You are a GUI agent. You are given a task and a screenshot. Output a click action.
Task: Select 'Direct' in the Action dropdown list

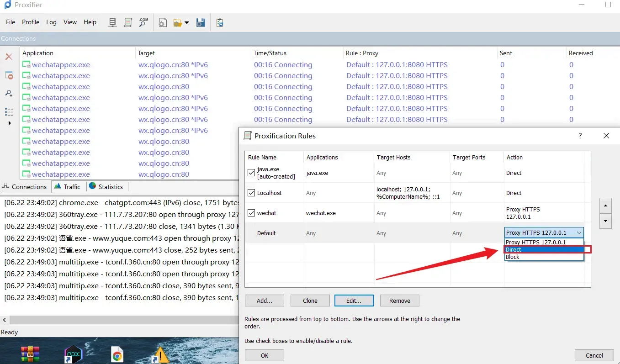click(x=544, y=249)
